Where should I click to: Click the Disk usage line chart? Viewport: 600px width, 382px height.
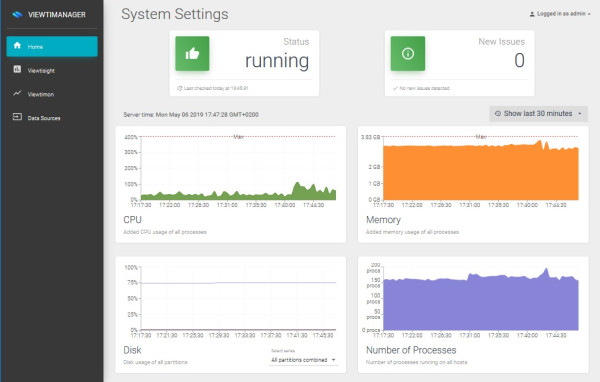point(238,298)
